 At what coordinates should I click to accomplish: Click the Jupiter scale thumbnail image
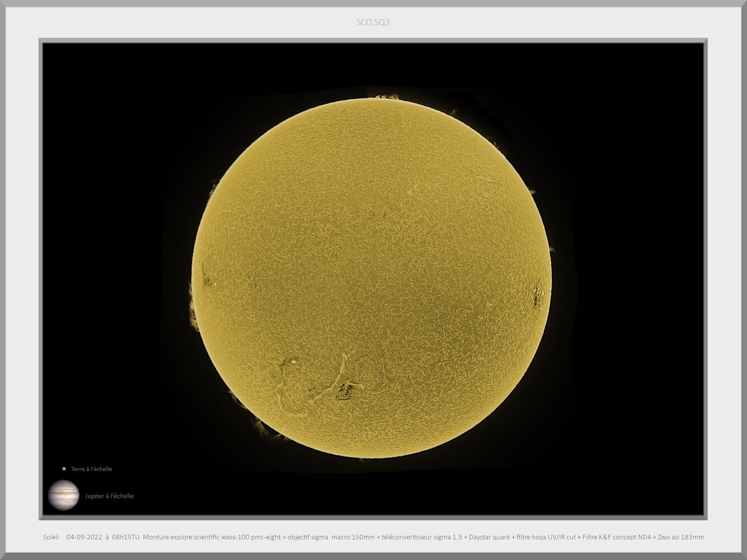point(63,496)
